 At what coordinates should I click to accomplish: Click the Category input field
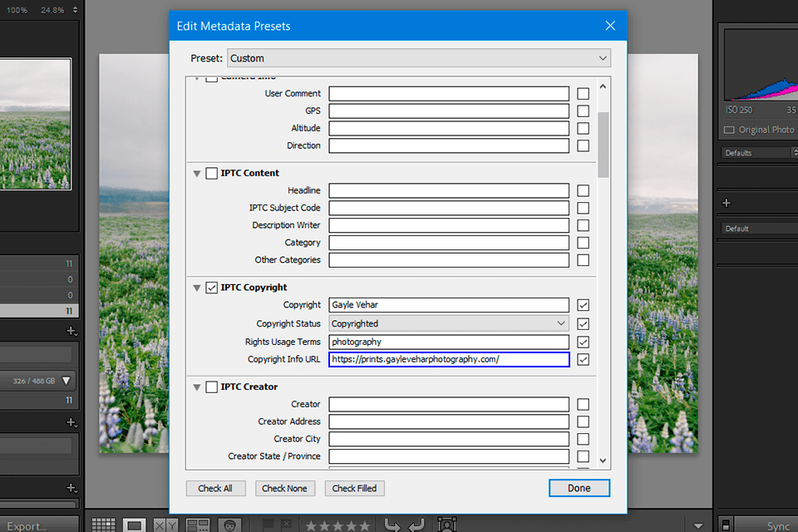[x=449, y=243]
